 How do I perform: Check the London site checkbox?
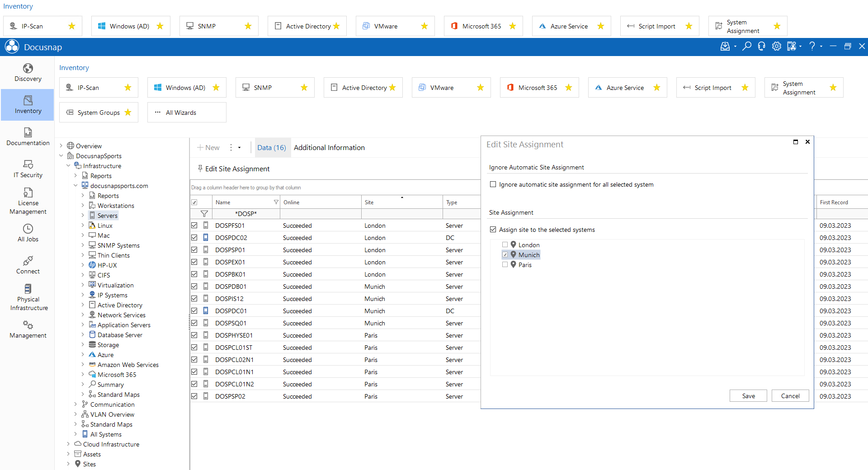coord(505,245)
